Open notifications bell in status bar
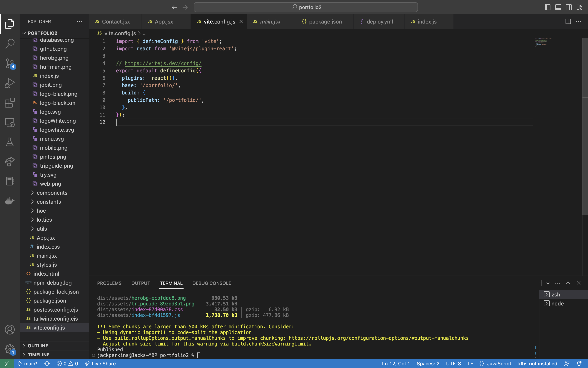The height and width of the screenshot is (368, 588). coord(579,364)
